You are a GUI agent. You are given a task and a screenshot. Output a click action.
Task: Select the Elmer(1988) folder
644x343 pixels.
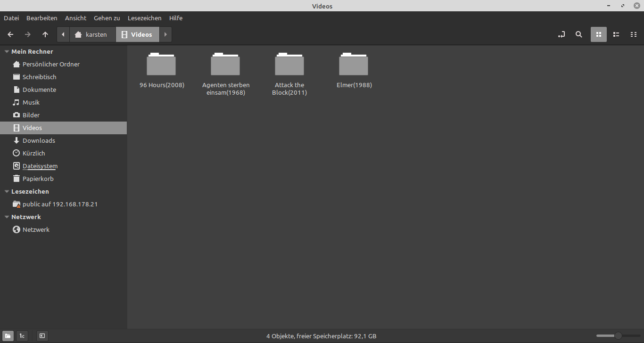click(354, 70)
